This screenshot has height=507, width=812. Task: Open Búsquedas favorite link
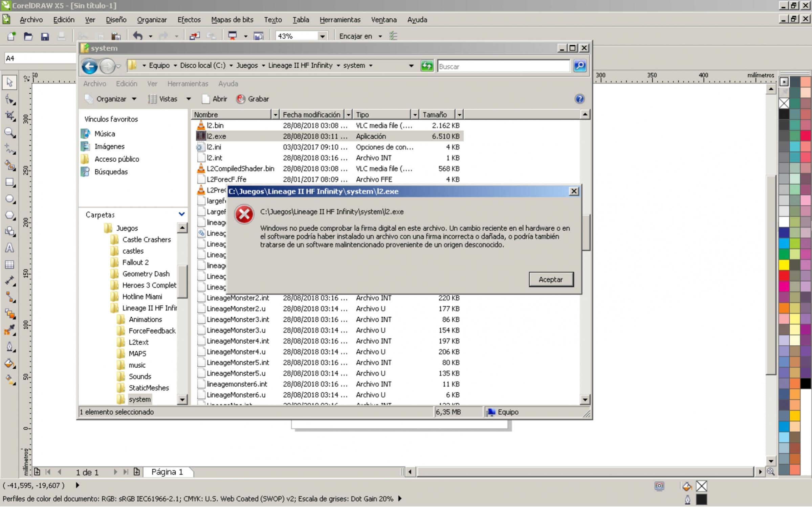(x=111, y=172)
